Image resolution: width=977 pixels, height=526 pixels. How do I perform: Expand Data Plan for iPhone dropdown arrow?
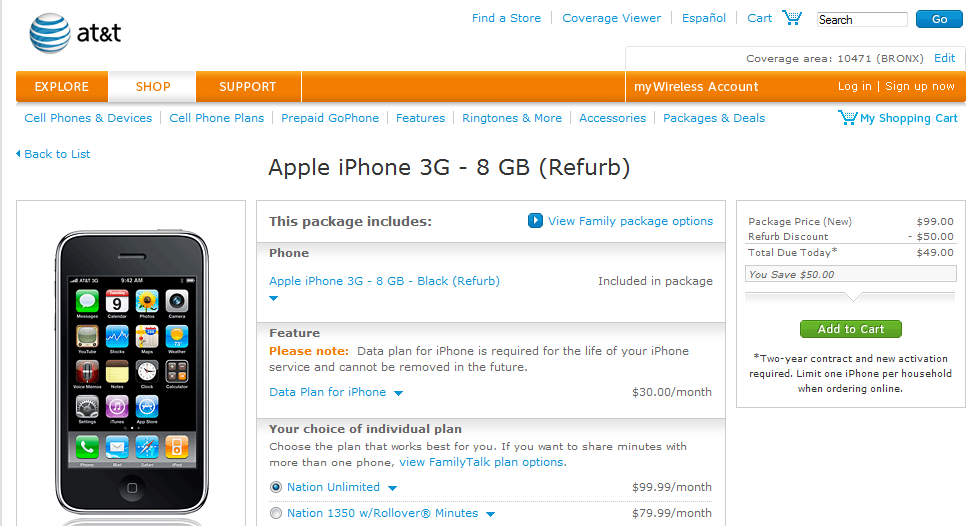click(x=399, y=393)
